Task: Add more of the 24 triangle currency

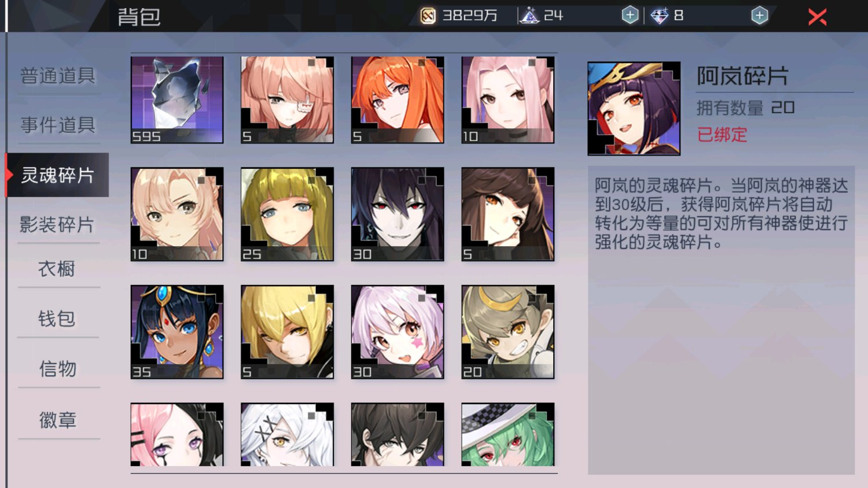Action: pos(630,16)
